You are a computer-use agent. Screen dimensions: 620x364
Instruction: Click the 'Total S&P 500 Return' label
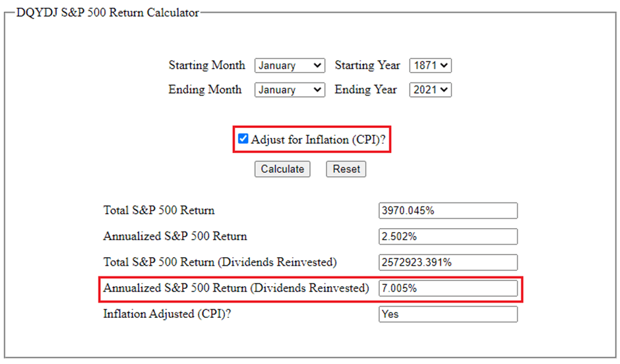point(159,211)
